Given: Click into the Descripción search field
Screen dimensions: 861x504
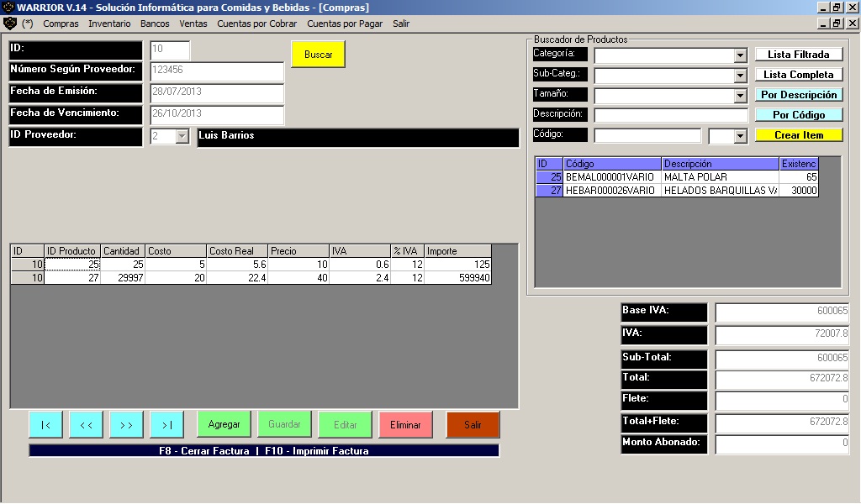Looking at the screenshot, I should [x=670, y=115].
